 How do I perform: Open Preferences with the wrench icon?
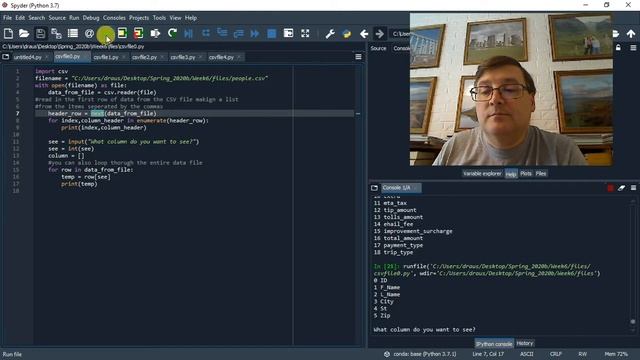[x=330, y=33]
